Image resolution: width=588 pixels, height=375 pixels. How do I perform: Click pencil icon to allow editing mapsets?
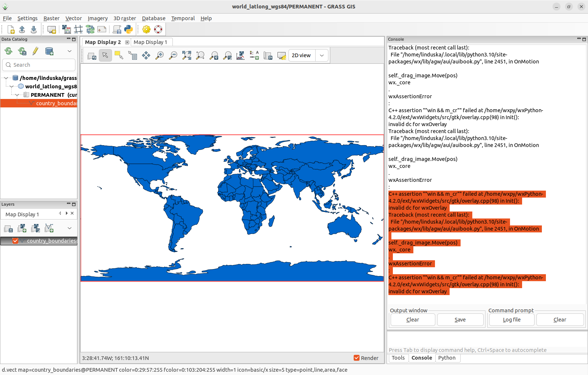click(x=36, y=51)
